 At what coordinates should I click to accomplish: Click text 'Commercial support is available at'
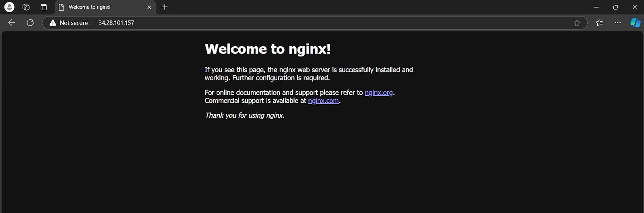tap(255, 101)
